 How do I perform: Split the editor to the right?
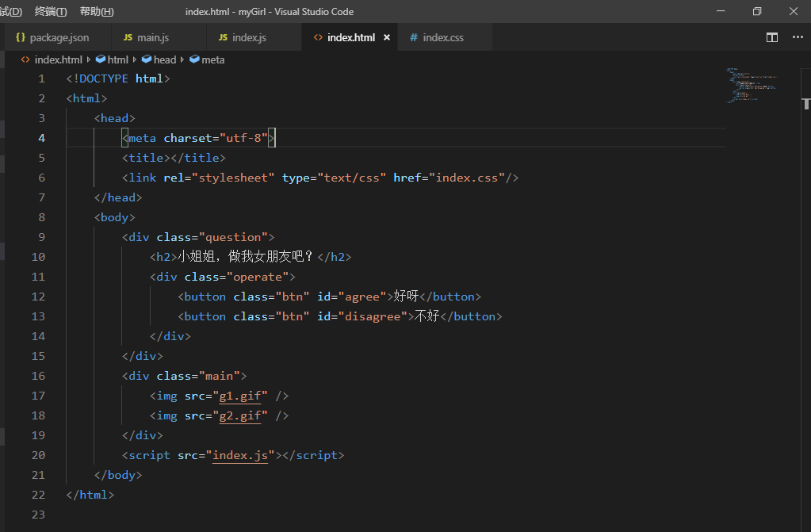(771, 37)
